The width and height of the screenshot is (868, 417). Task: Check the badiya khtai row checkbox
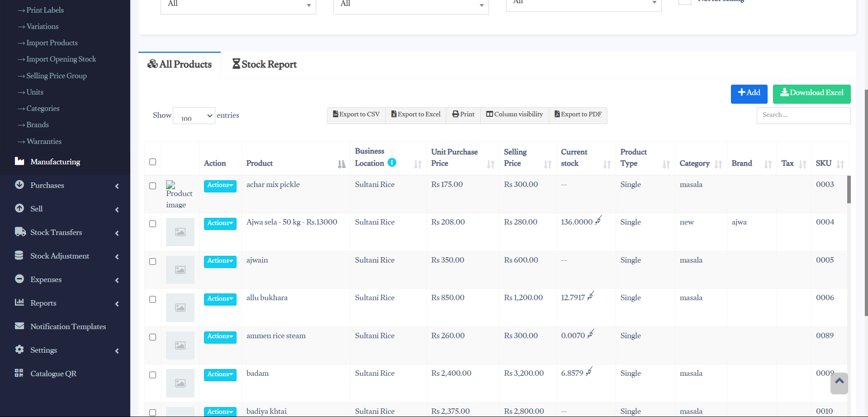point(153,413)
